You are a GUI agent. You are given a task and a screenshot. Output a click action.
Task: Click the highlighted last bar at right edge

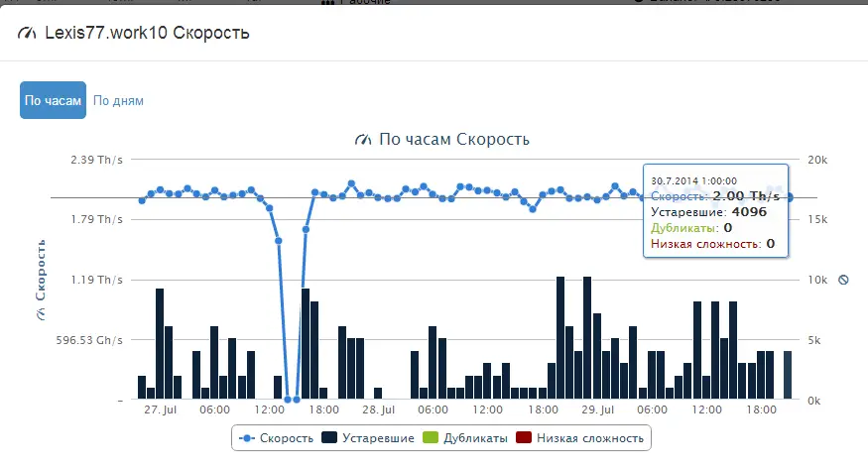788,375
